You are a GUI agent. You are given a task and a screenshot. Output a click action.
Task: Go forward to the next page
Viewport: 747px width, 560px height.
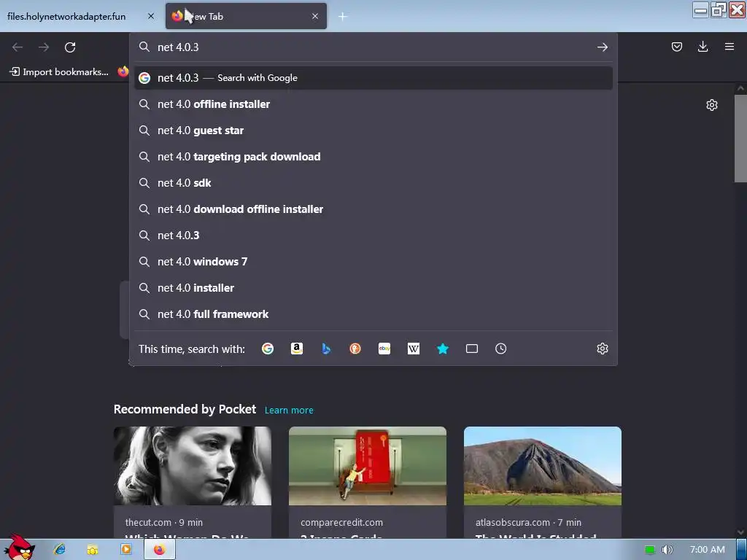(x=44, y=47)
